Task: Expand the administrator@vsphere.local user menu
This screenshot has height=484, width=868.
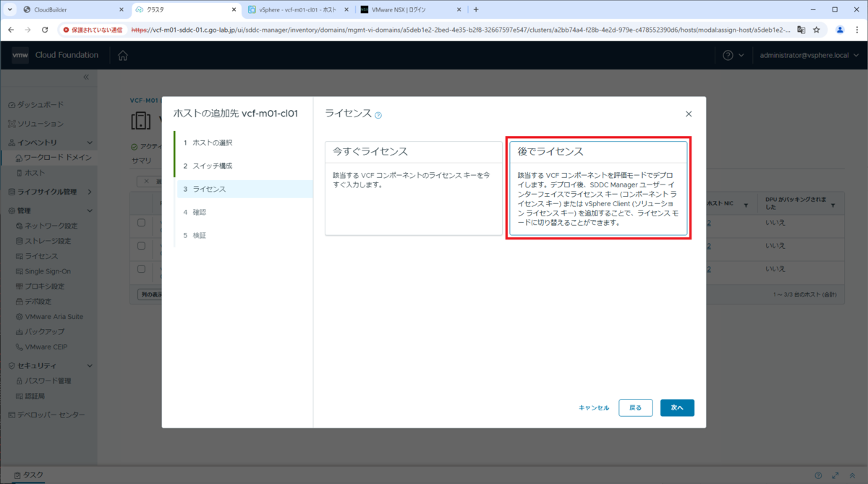Action: [809, 56]
